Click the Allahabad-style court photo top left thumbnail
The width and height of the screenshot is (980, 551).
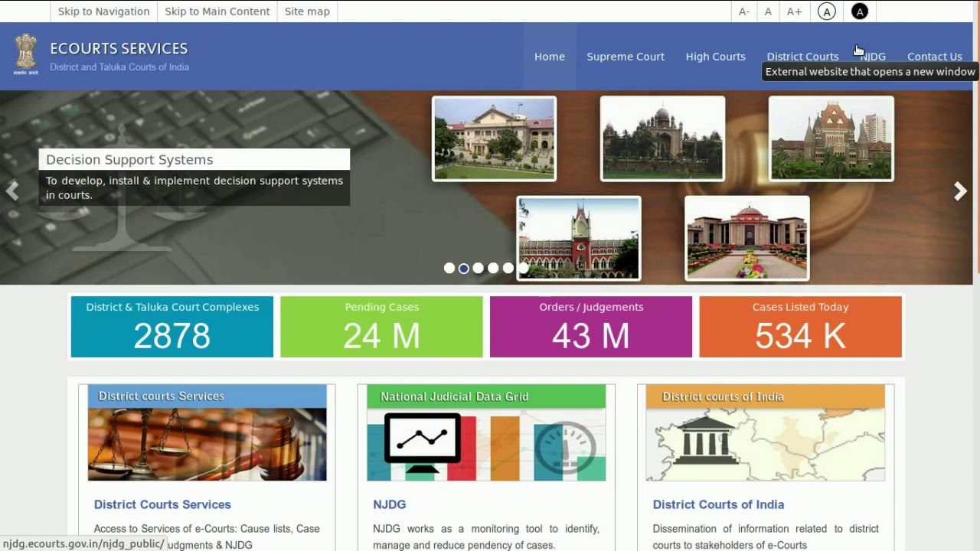[x=495, y=139]
